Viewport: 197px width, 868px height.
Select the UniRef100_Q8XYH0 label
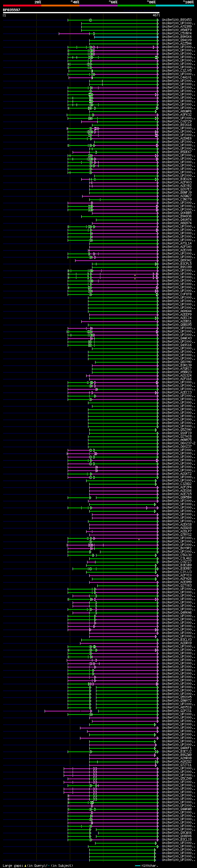[177, 362]
